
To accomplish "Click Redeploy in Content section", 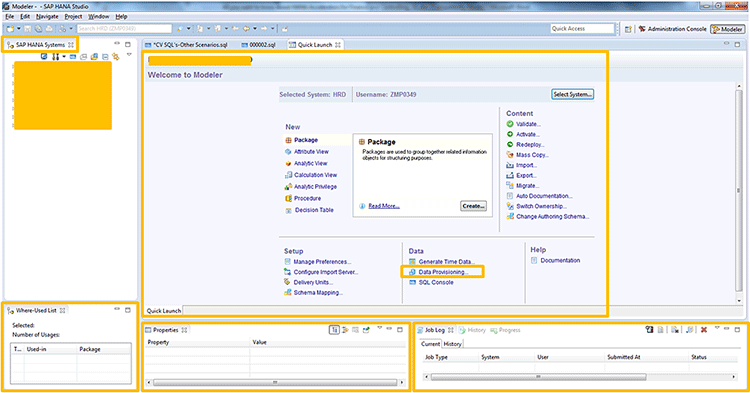I will 530,144.
